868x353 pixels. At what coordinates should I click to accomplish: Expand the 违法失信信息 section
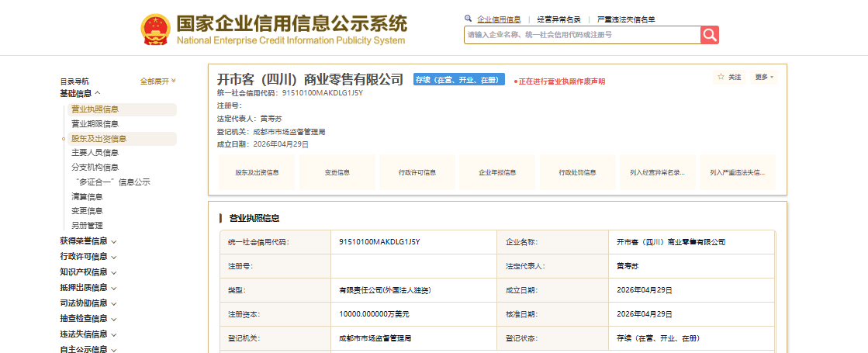[x=88, y=334]
